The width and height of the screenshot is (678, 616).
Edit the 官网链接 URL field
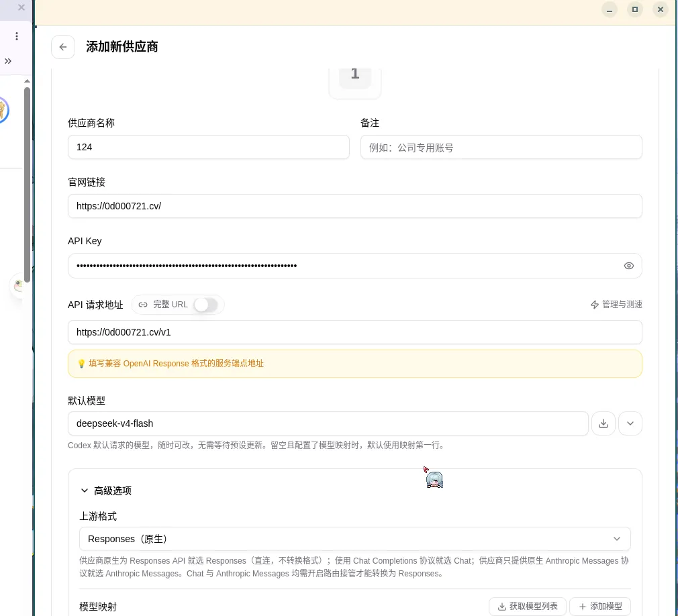(354, 206)
